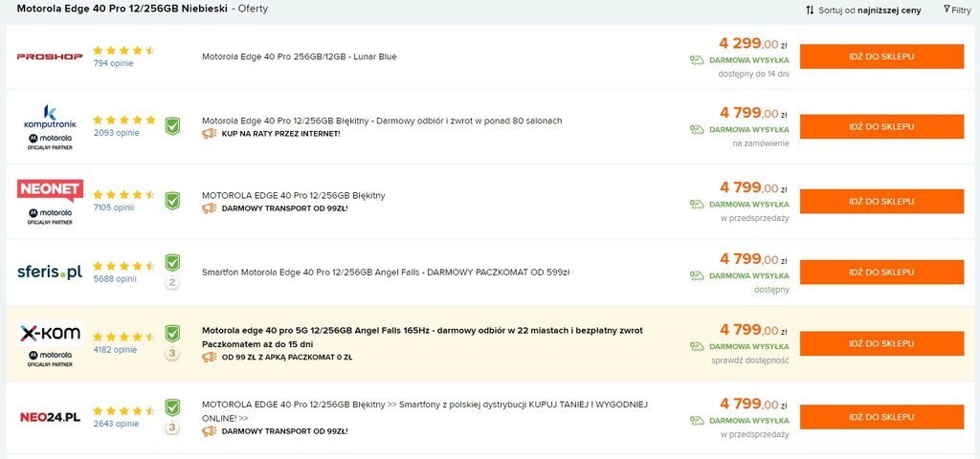The image size is (980, 459).
Task: Open the 4182 opinie reviews link
Action: [115, 350]
